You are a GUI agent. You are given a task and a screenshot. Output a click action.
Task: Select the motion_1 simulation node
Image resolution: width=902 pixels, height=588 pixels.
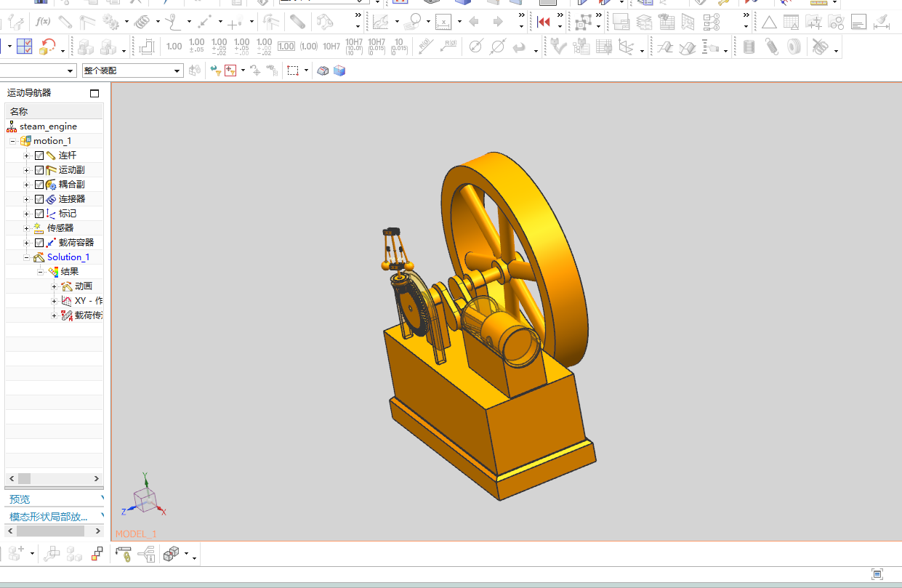coord(52,141)
